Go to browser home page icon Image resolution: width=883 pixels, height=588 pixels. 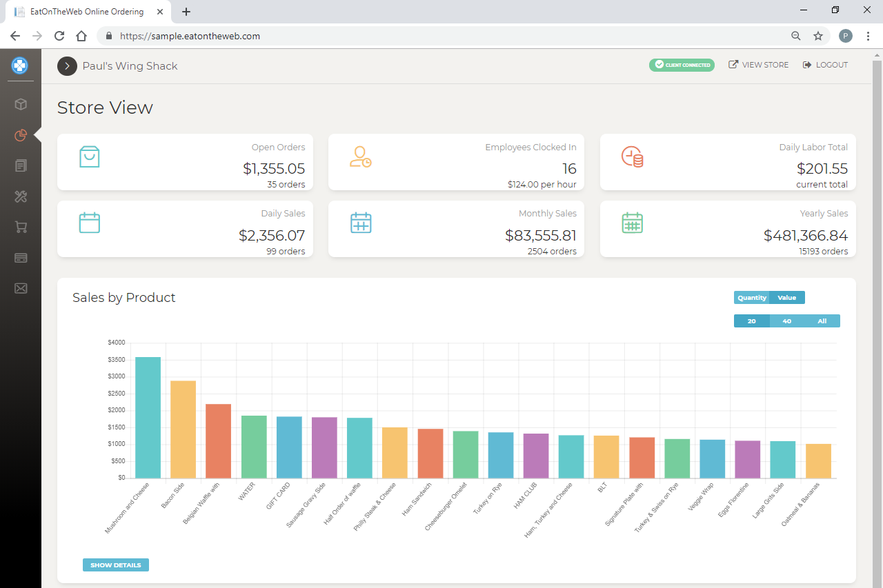(81, 36)
